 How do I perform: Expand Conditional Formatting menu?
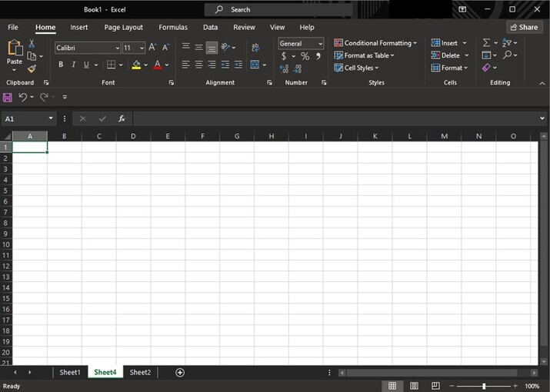(x=375, y=43)
